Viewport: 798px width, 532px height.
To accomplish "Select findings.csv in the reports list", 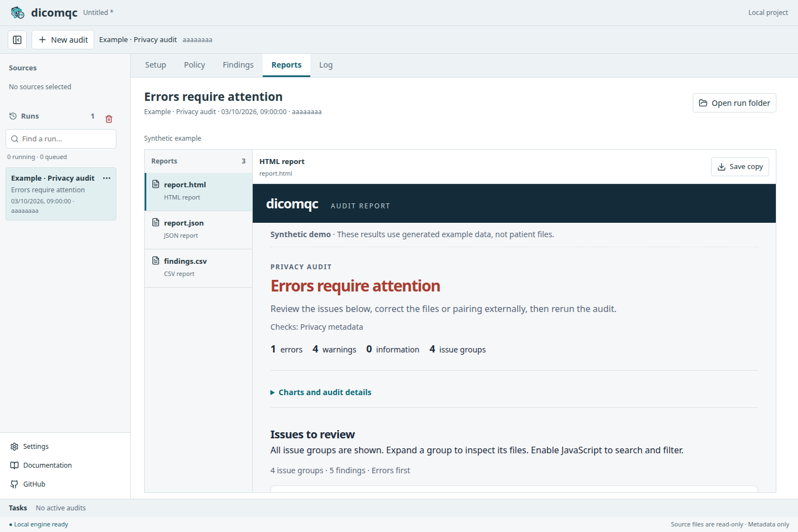I will click(x=198, y=268).
